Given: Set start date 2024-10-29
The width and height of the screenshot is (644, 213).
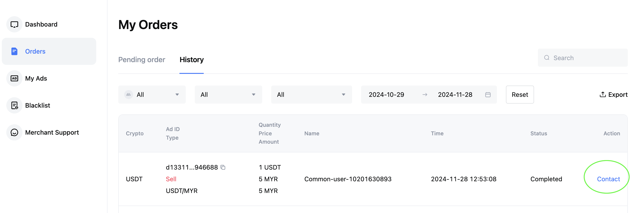Looking at the screenshot, I should 386,95.
